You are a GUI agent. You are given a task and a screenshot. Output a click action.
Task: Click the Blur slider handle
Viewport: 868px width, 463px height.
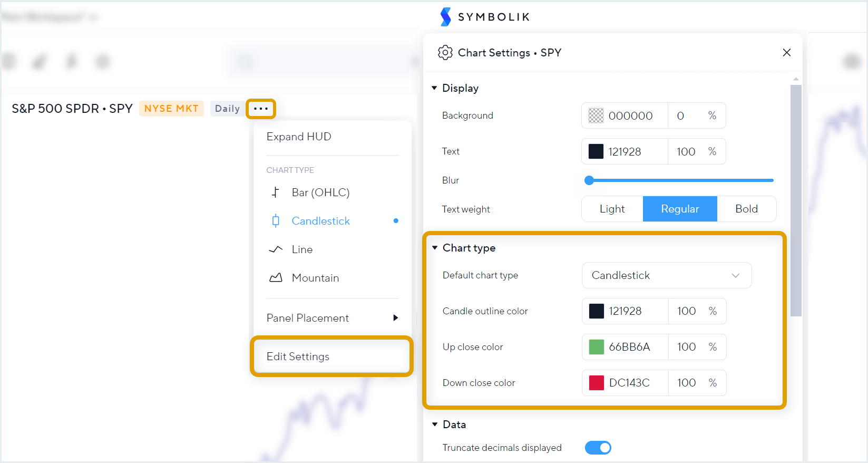(589, 180)
